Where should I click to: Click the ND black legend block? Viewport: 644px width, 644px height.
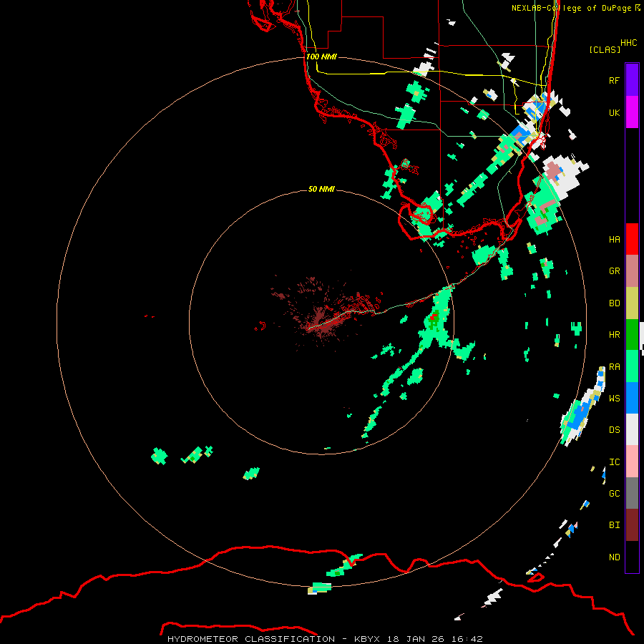[x=632, y=557]
